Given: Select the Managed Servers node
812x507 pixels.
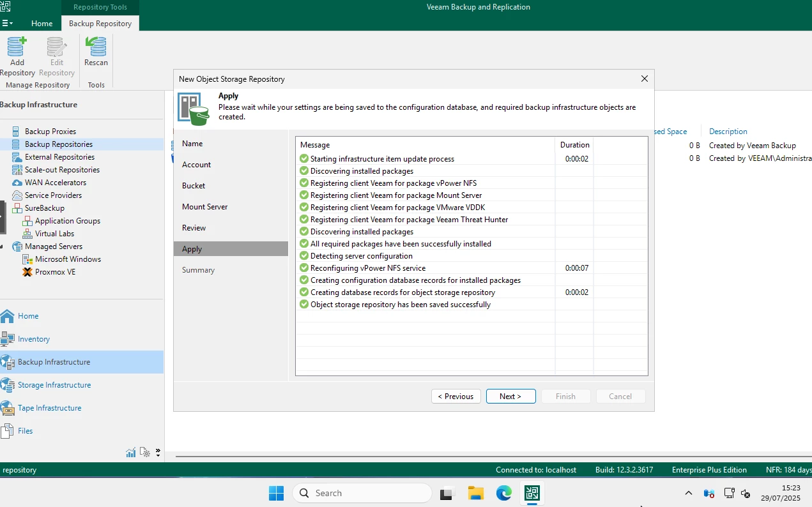Looking at the screenshot, I should [54, 246].
